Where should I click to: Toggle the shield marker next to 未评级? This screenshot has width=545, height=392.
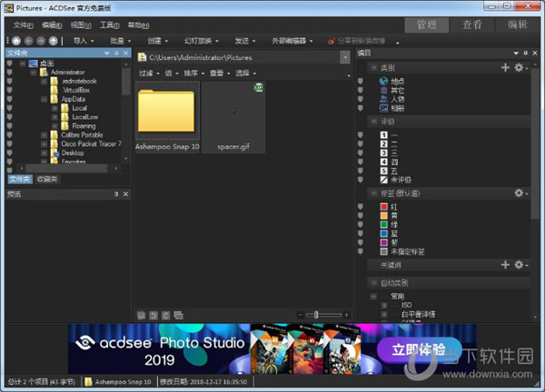[x=361, y=180]
